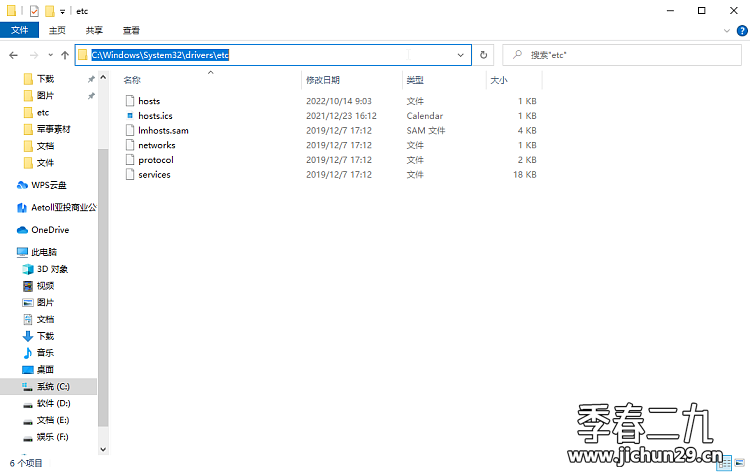Select the 查看 ribbon tab
This screenshot has height=472, width=750.
click(x=131, y=30)
